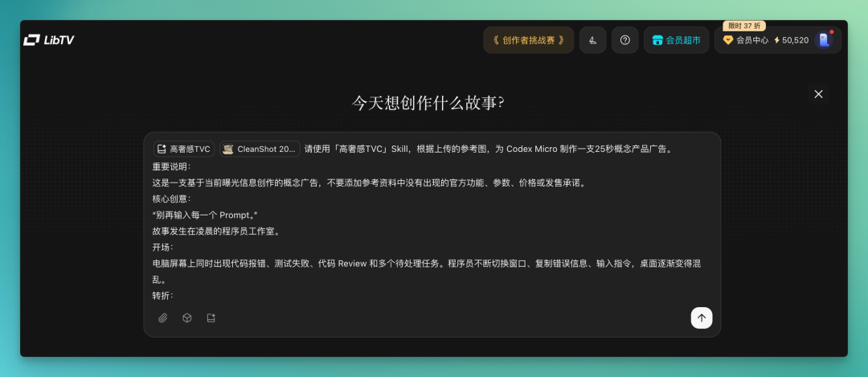Click the cube asset icon

[x=187, y=318]
